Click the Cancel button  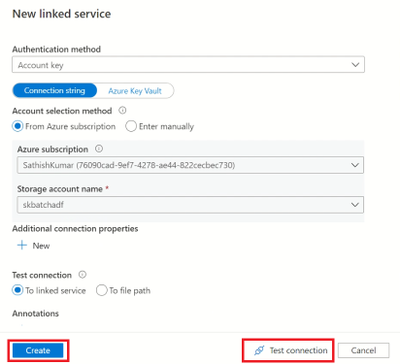363,350
